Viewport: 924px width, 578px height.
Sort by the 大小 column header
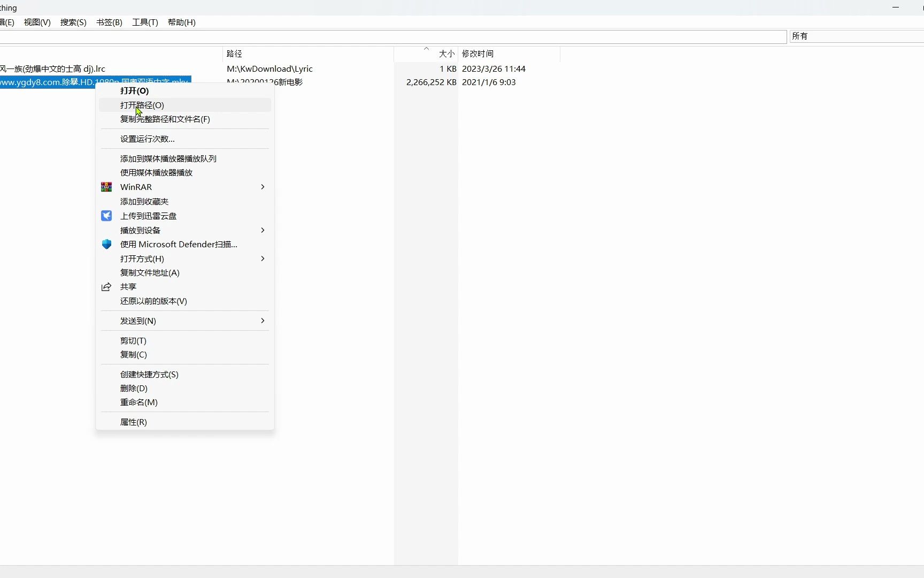pyautogui.click(x=426, y=54)
